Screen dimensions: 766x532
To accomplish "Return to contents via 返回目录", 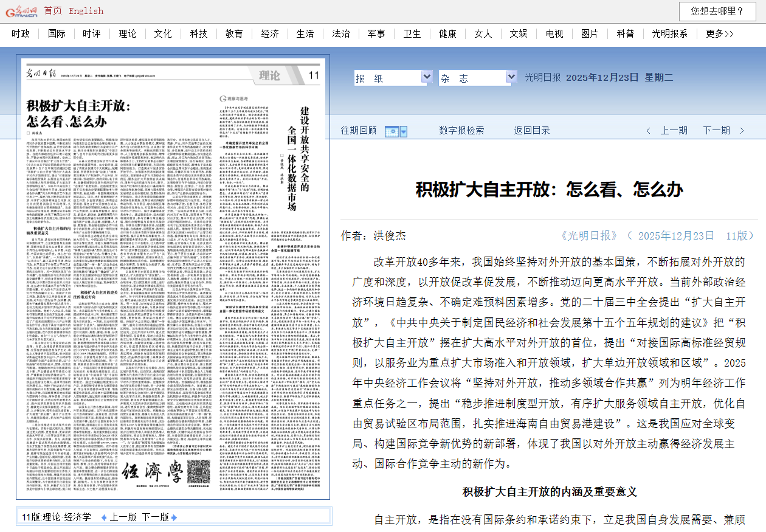I will tap(531, 130).
